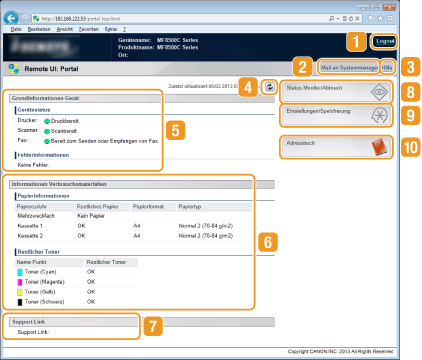Click the 'Scanbereit.' status text
This screenshot has width=422, height=360.
64,131
